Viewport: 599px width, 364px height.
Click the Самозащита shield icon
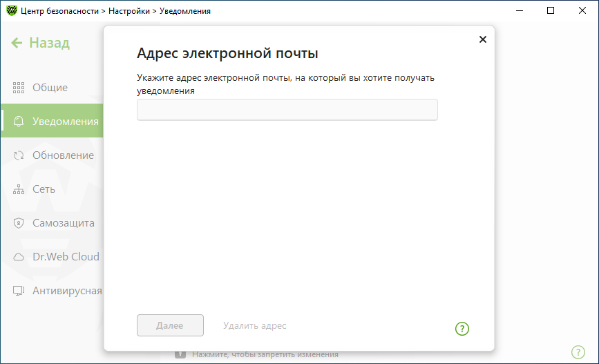19,222
